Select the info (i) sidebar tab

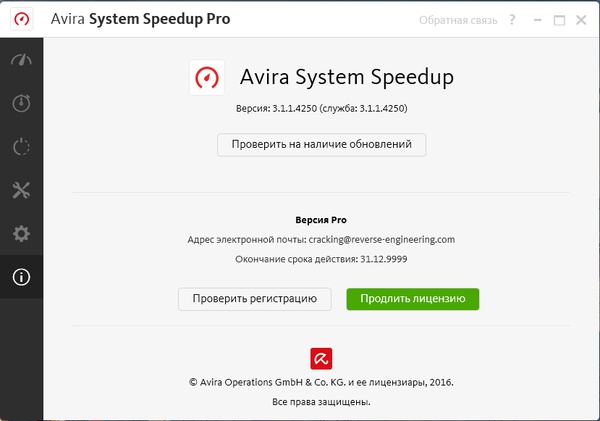[21, 278]
